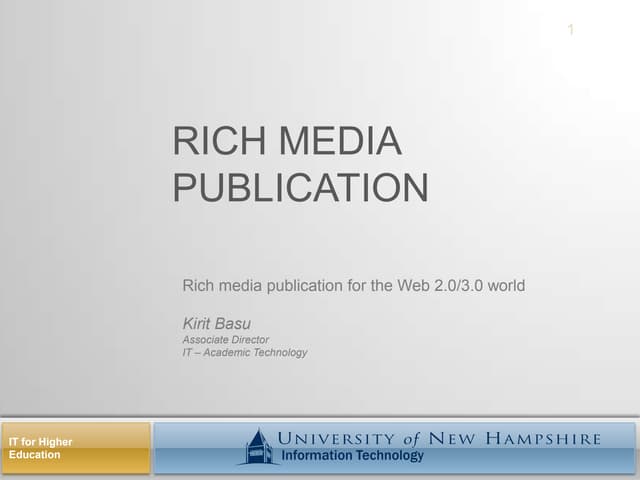The height and width of the screenshot is (480, 640).
Task: Click the slide number 1
Action: (x=570, y=30)
